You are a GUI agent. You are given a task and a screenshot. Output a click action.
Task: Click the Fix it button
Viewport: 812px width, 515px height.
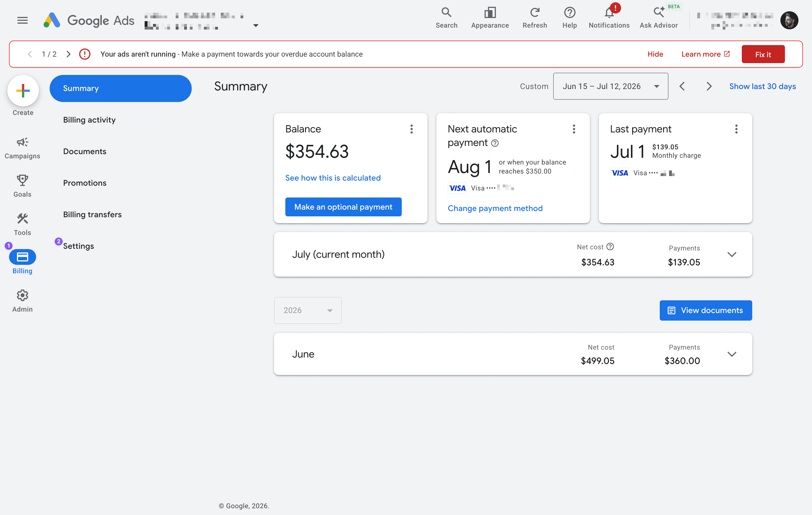(x=763, y=54)
